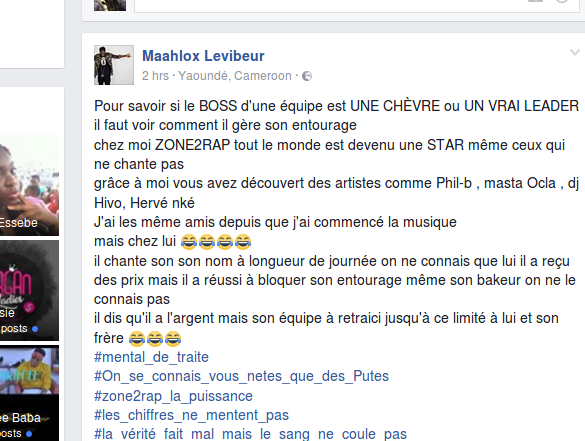The image size is (585, 441).
Task: Open post options chevron on Maahlox post
Action: (575, 53)
